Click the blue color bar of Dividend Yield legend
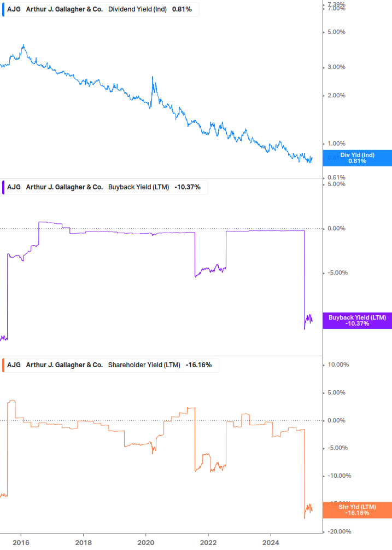This screenshot has height=550, width=392. tap(3, 9)
